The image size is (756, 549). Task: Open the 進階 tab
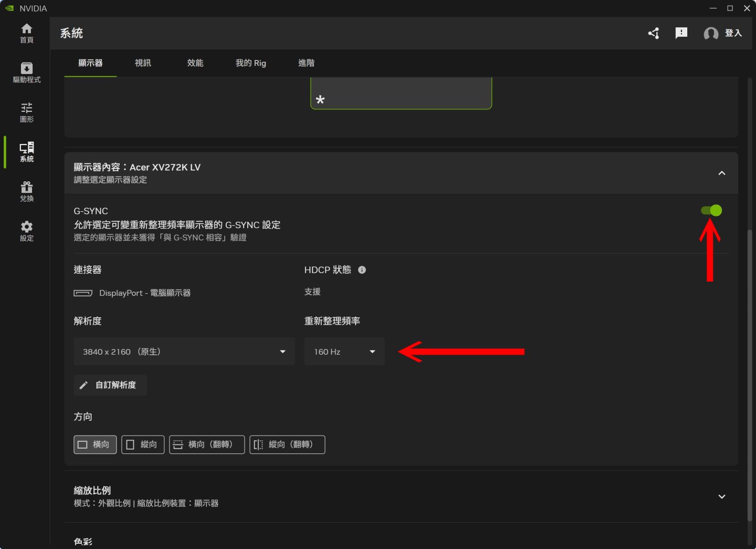pyautogui.click(x=306, y=63)
